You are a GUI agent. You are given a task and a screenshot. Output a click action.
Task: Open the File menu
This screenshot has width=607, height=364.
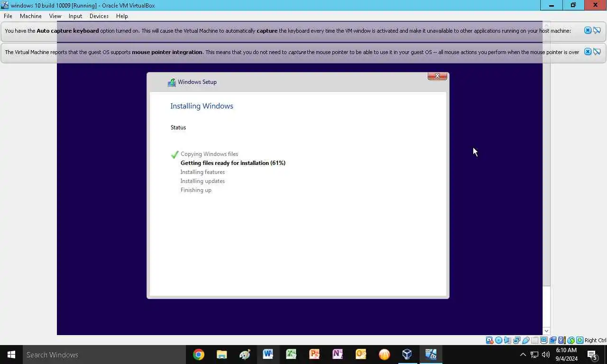point(8,16)
